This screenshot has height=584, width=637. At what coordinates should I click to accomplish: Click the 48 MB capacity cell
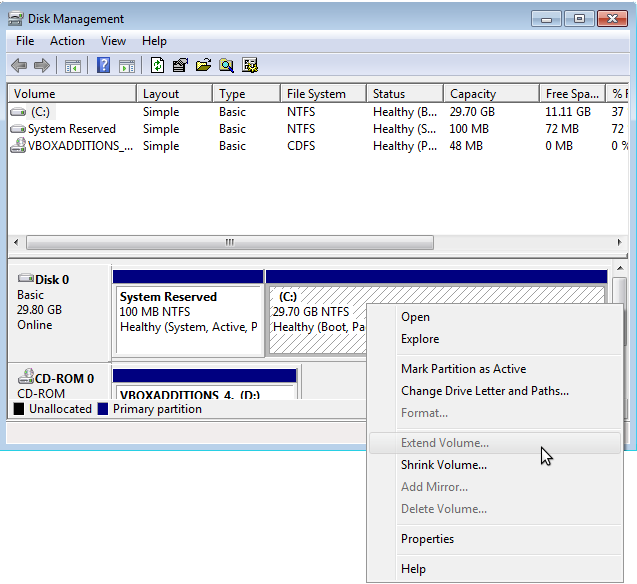pos(466,146)
